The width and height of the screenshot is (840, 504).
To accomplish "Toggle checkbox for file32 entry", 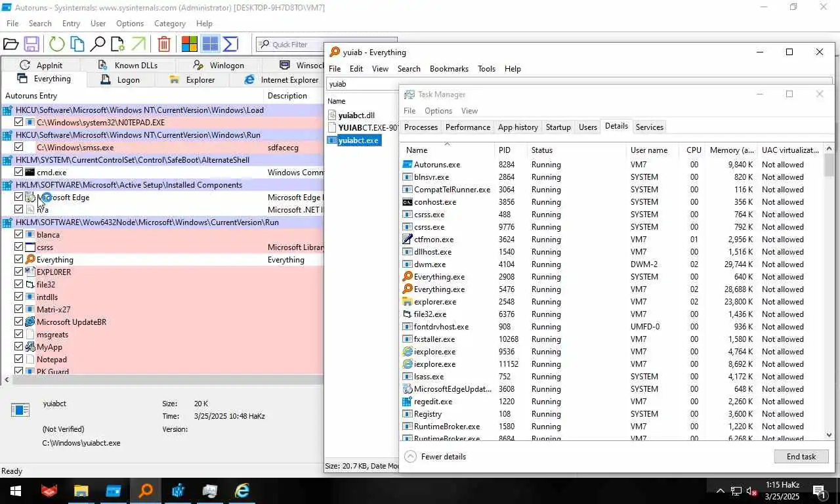I will [x=19, y=284].
